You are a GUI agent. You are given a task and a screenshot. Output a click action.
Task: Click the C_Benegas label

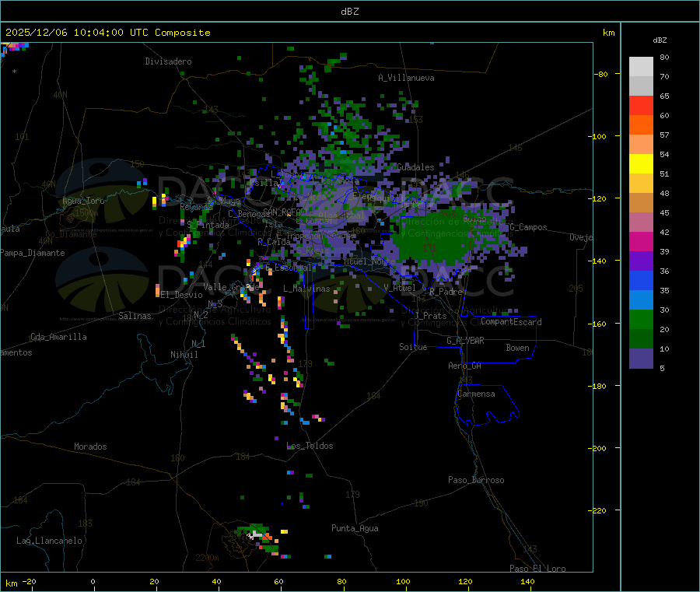[x=249, y=214]
